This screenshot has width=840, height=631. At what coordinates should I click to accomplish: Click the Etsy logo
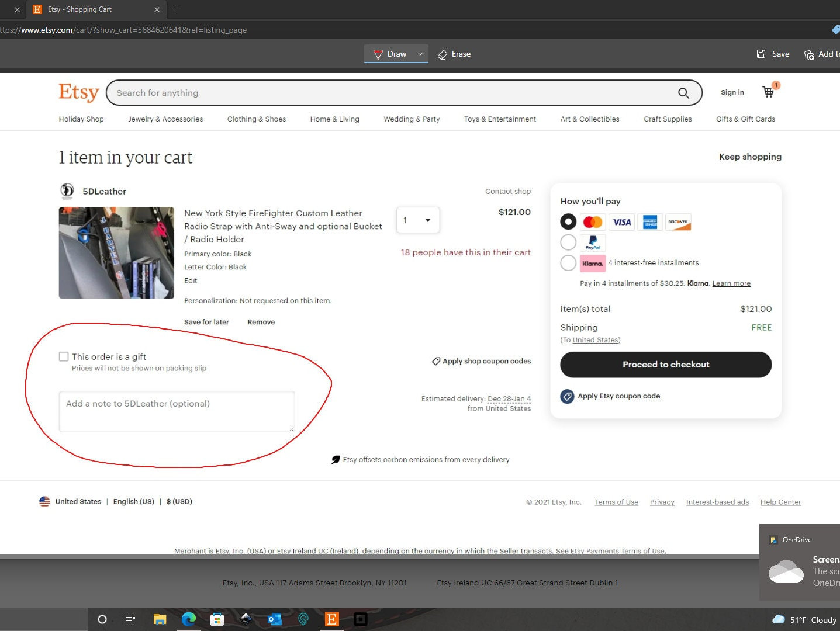click(79, 92)
